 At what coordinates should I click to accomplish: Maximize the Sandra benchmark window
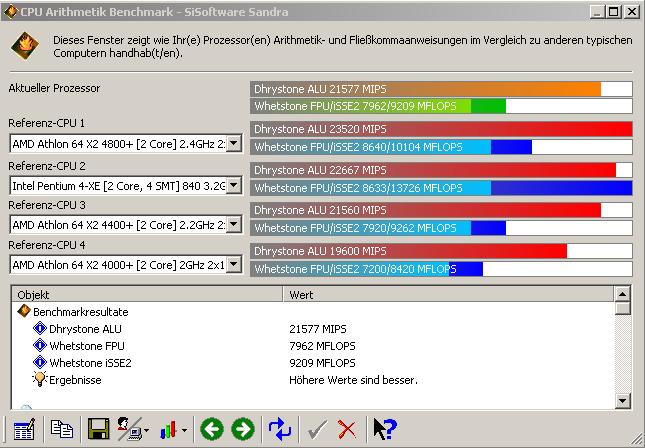[x=613, y=12]
